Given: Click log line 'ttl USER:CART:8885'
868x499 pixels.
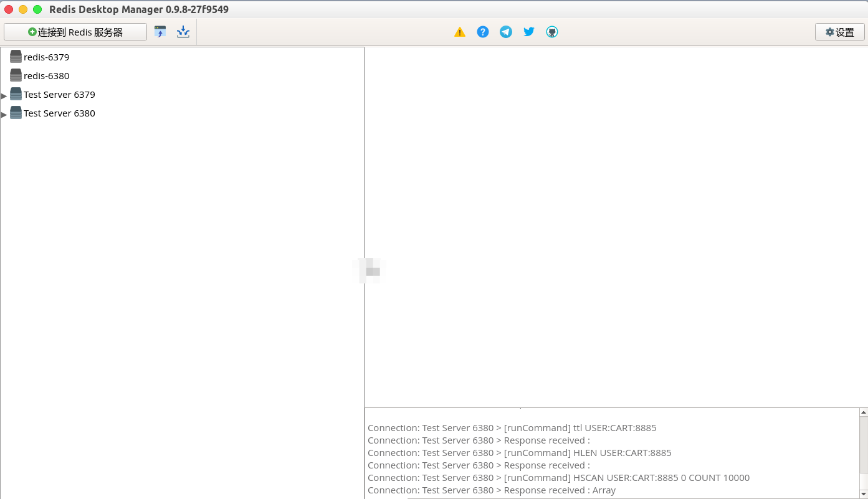Looking at the screenshot, I should tap(512, 428).
